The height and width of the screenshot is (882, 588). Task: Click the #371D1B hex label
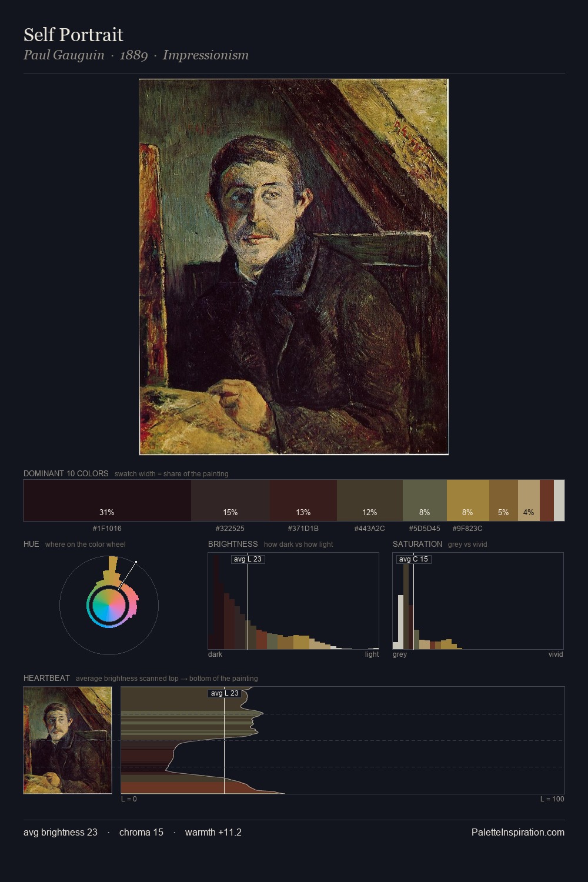[x=303, y=529]
